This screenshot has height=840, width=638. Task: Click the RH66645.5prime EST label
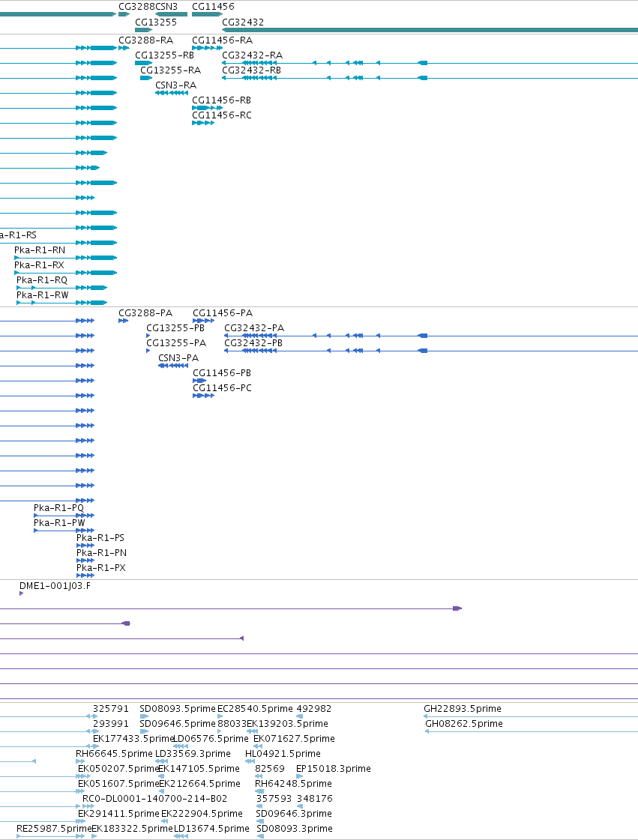(x=114, y=754)
